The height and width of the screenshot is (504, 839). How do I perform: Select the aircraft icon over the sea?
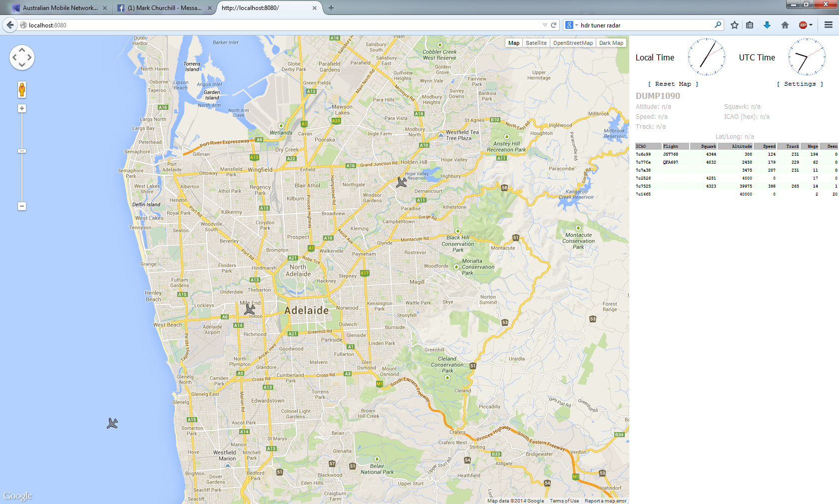coord(112,424)
